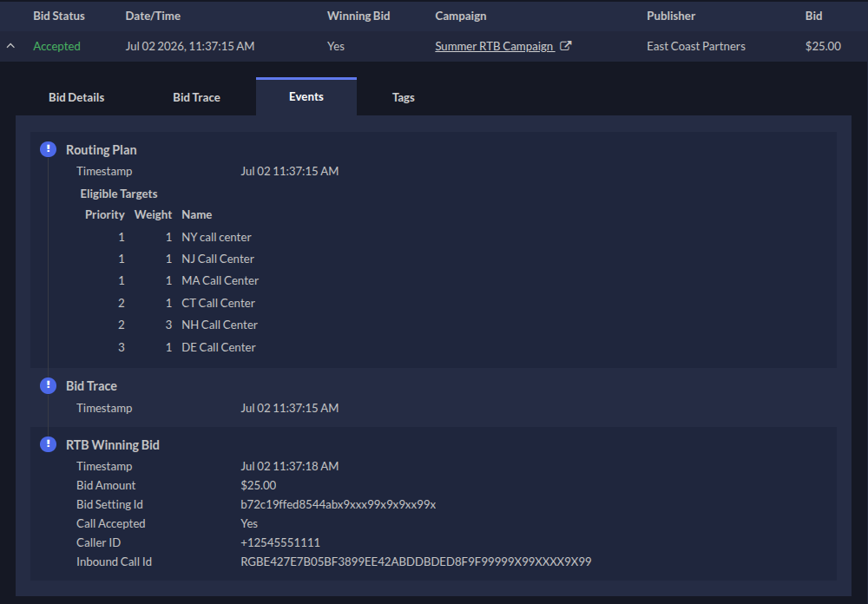Screen dimensions: 868x604
Task: Select the Events tab
Action: pos(306,97)
